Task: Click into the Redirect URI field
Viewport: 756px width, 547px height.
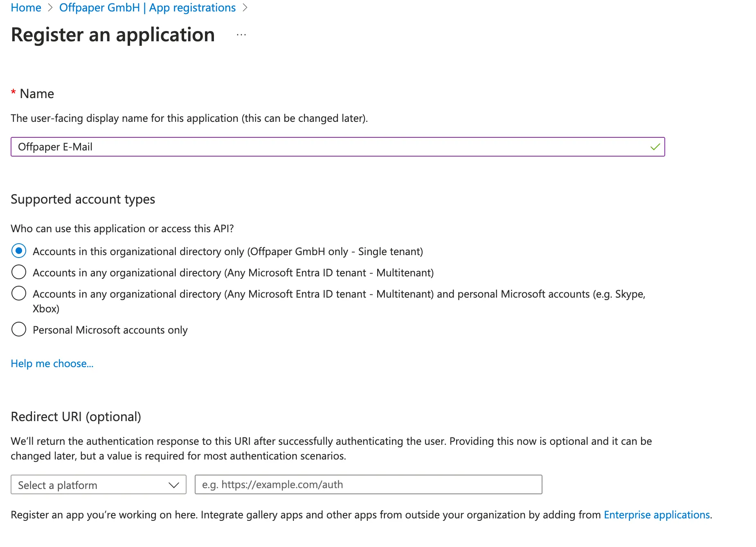Action: [x=368, y=485]
